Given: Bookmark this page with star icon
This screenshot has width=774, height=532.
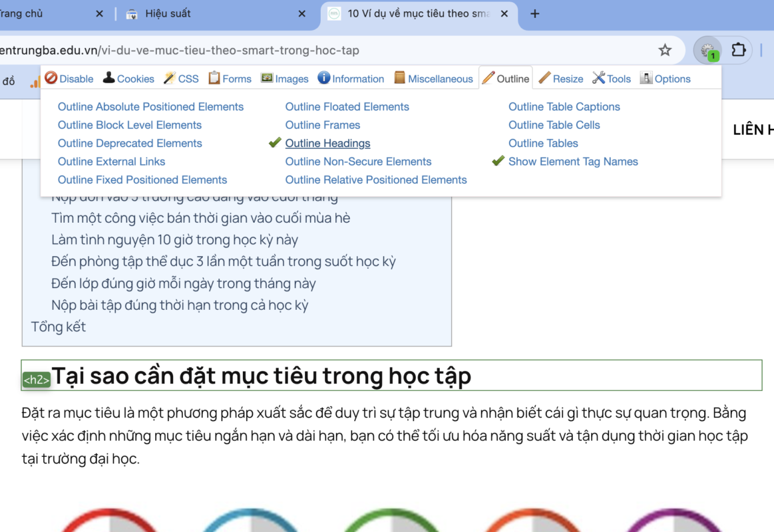Looking at the screenshot, I should coord(665,50).
